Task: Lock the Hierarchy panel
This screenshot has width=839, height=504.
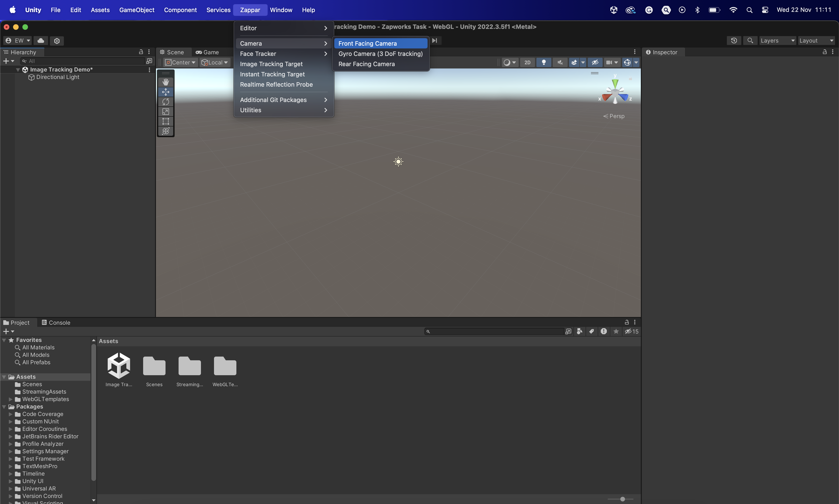Action: pos(141,52)
